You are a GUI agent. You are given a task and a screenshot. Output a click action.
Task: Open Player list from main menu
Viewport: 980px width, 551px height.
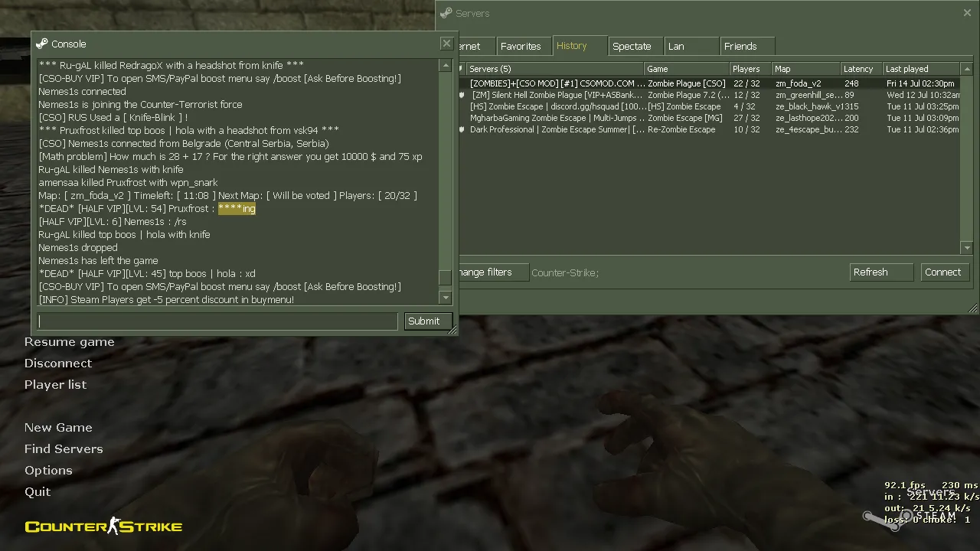tap(55, 385)
